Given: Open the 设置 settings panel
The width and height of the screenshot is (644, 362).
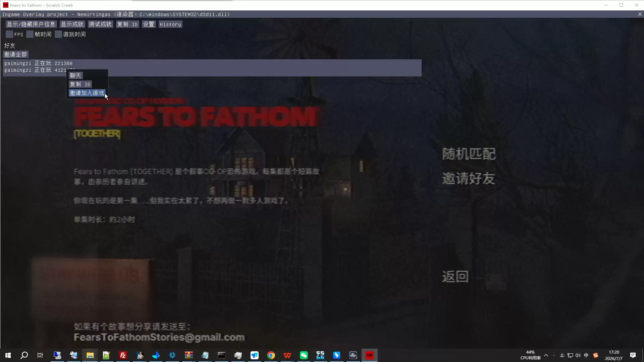Looking at the screenshot, I should (x=149, y=24).
